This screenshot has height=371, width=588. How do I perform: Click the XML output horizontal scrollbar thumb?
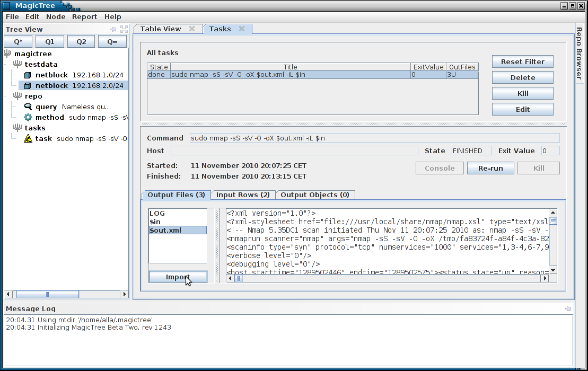pos(239,278)
